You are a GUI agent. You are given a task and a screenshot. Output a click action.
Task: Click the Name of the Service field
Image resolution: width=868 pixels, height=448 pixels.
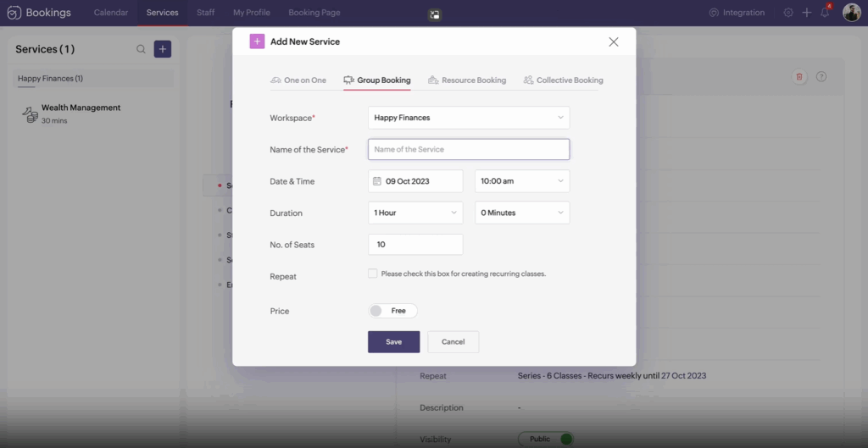coord(469,149)
